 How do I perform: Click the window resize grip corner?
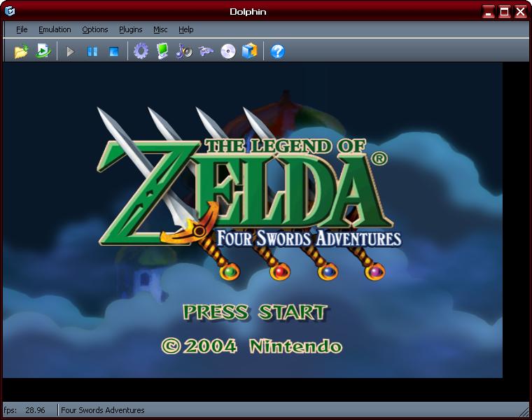pos(524,412)
